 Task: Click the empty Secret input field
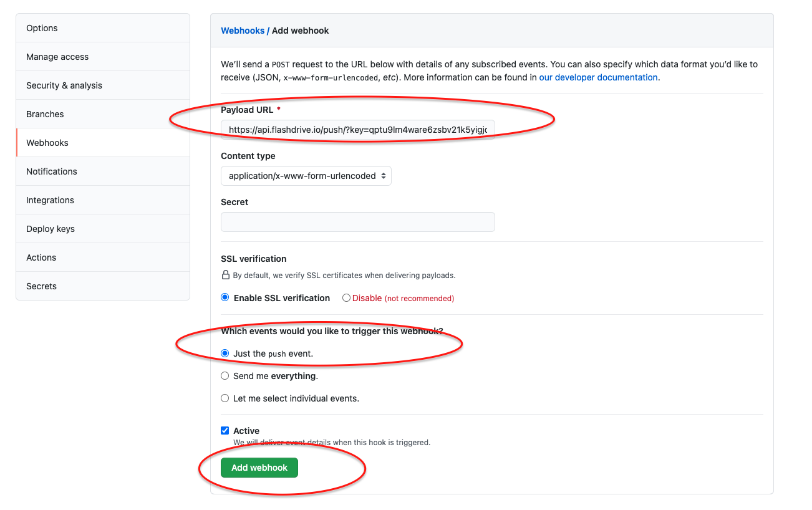pos(357,222)
